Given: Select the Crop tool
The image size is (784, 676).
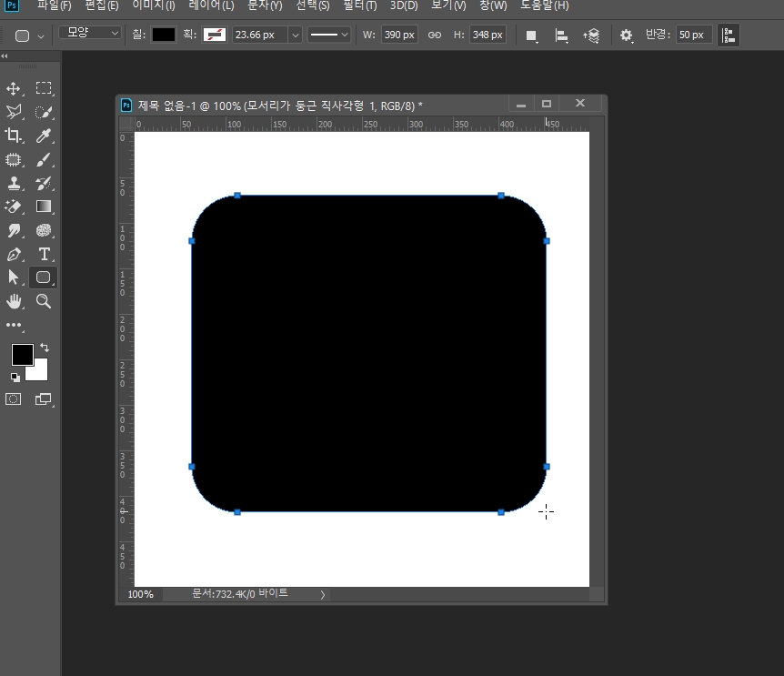Looking at the screenshot, I should click(x=14, y=136).
